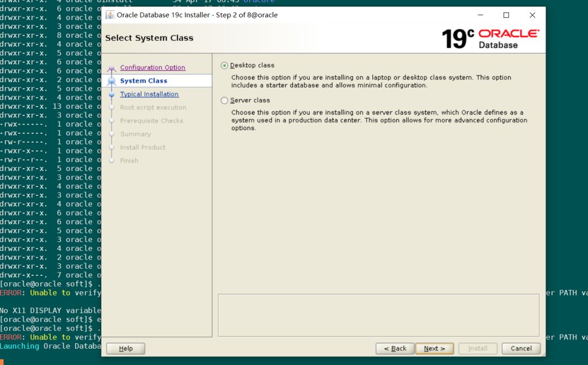Click the Configuration Option step marker icon
588x365 pixels.
pyautogui.click(x=112, y=68)
